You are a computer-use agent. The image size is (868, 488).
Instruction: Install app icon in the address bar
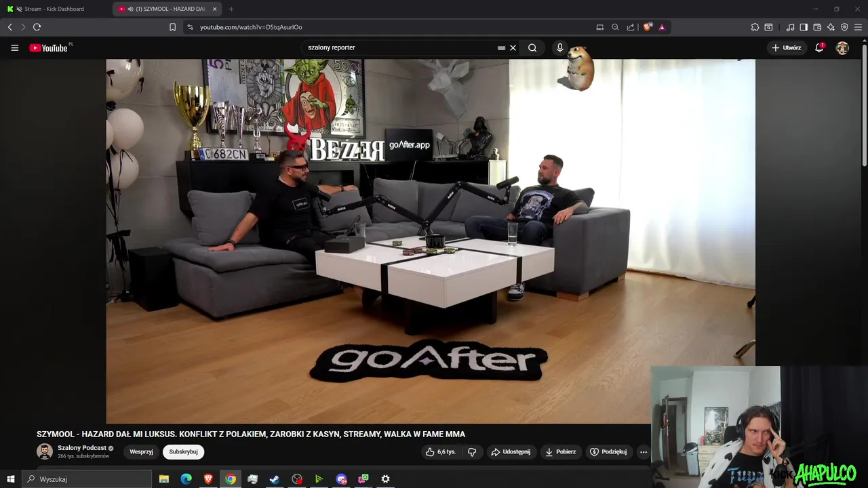pyautogui.click(x=599, y=27)
